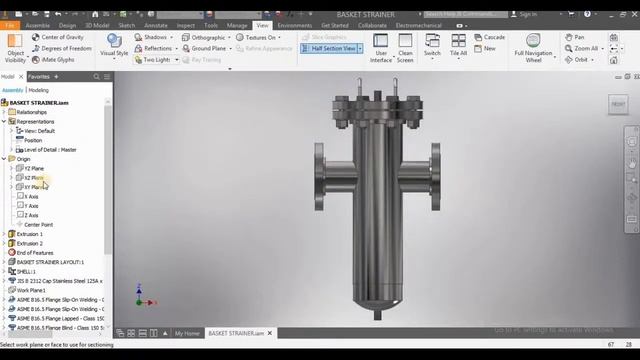
Task: Click New window button
Action: 485,49
